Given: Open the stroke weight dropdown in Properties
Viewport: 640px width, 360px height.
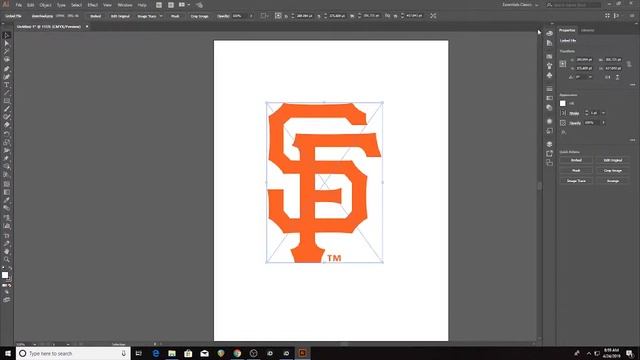Looking at the screenshot, I should (x=603, y=113).
